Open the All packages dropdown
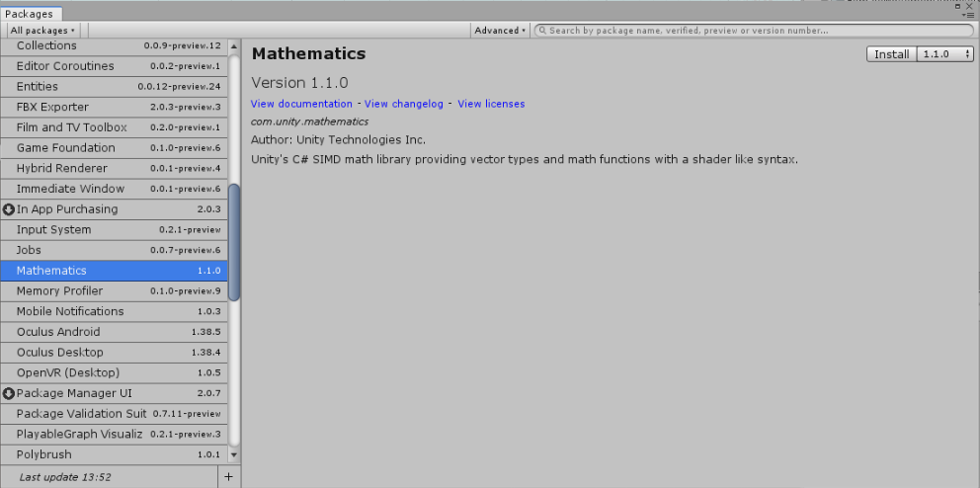Screen dimensions: 980x488 coord(42,31)
